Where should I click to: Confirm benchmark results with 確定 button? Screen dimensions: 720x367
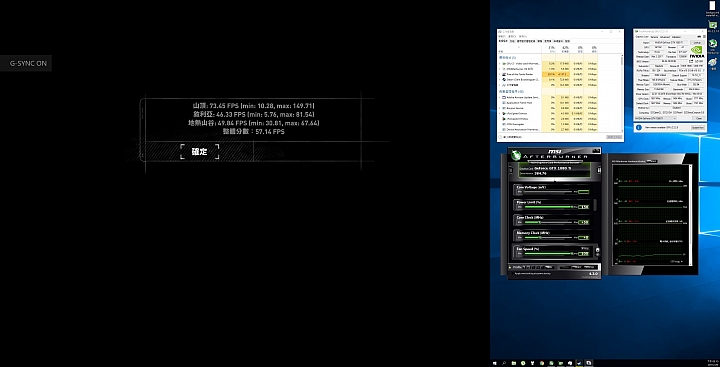point(199,152)
